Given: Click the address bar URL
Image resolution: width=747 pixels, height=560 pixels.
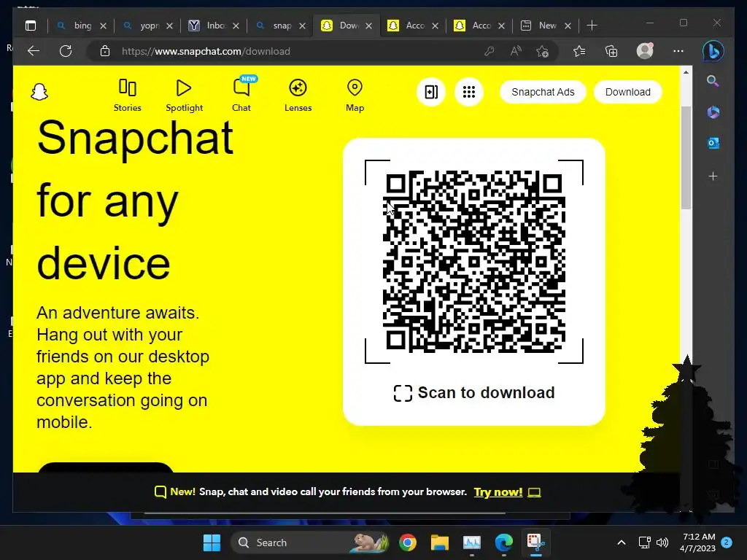Looking at the screenshot, I should point(205,51).
